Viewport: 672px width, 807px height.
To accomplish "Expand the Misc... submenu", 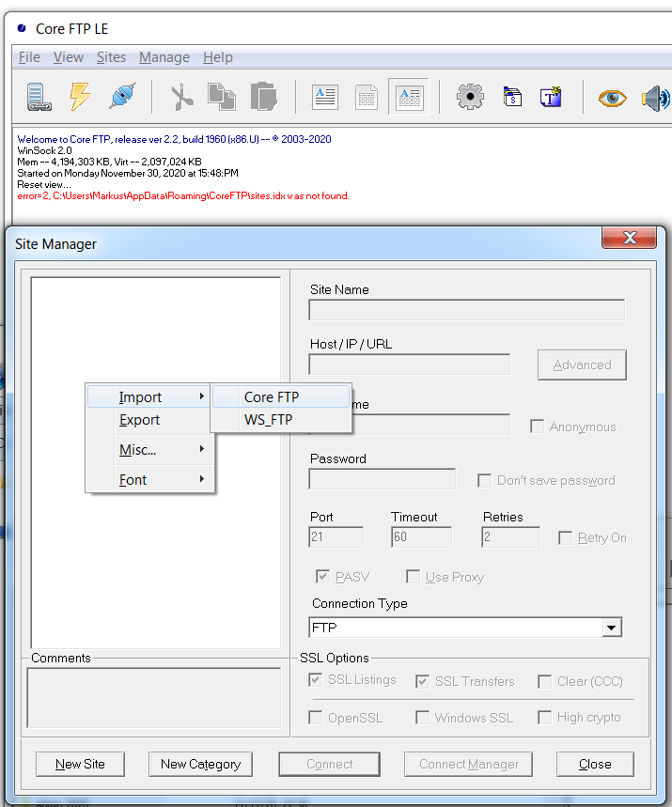I will click(x=149, y=450).
